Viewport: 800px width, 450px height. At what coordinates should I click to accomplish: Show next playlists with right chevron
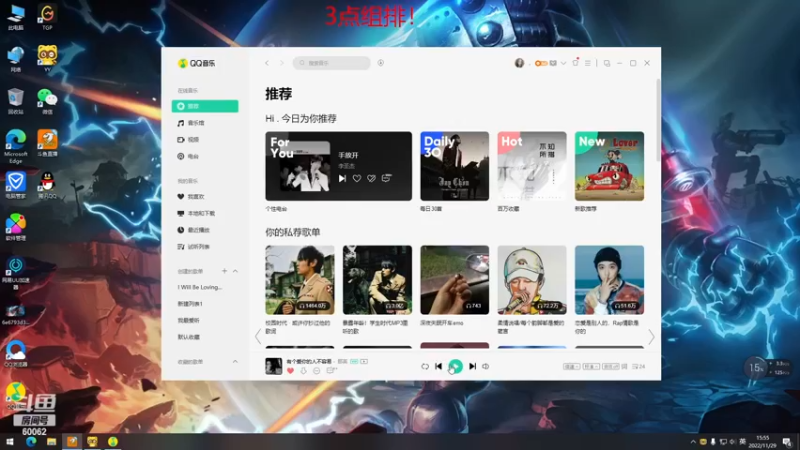click(x=652, y=336)
